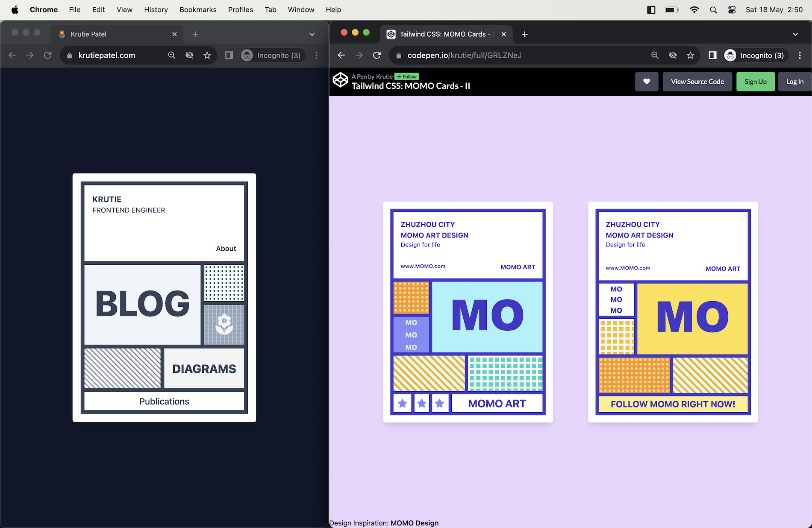
Task: Click yellow FOLLOW MOMO RIGHT NOW! banner
Action: click(673, 404)
